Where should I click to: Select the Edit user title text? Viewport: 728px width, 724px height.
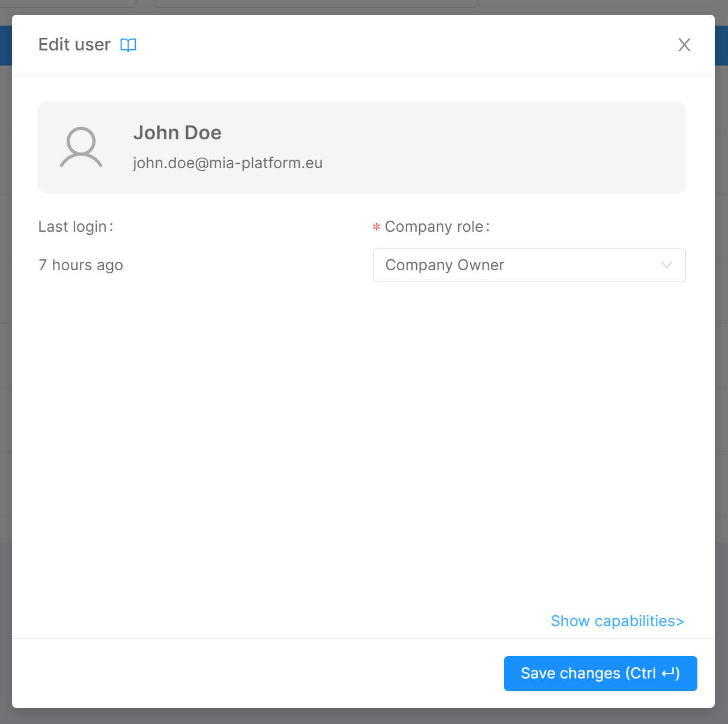tap(74, 44)
